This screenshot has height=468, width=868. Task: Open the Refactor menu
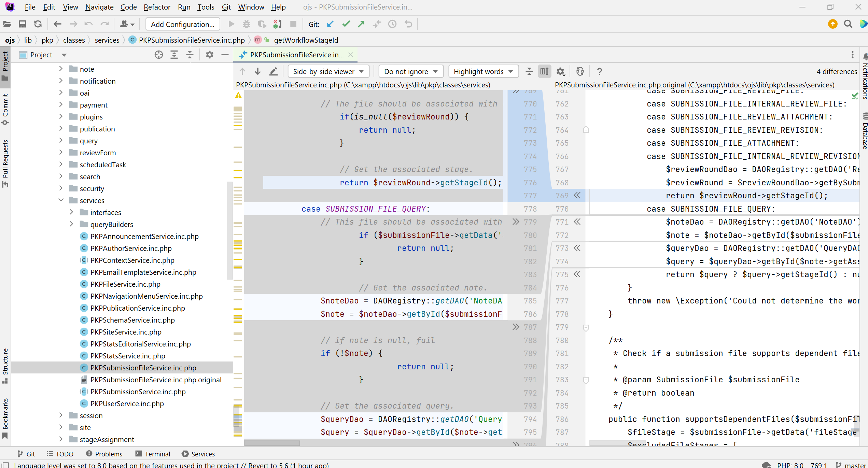click(157, 7)
